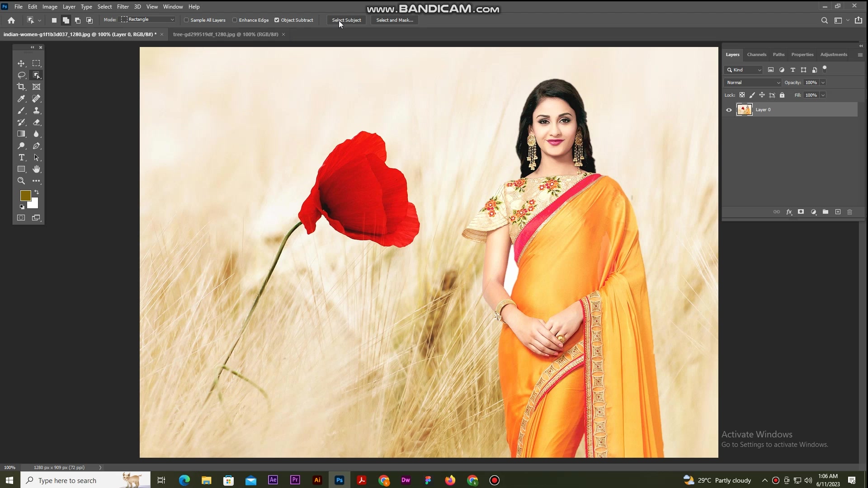Viewport: 868px width, 488px height.
Task: Open the Filter menu
Action: [123, 7]
